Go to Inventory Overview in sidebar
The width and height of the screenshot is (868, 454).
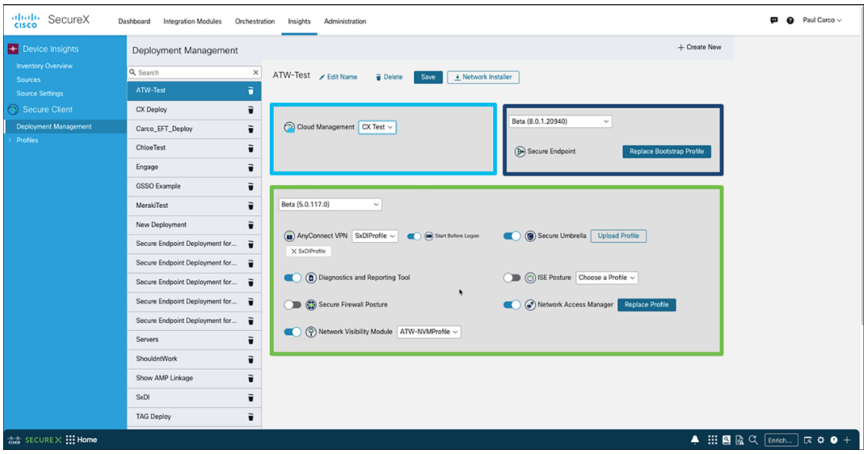coord(44,66)
